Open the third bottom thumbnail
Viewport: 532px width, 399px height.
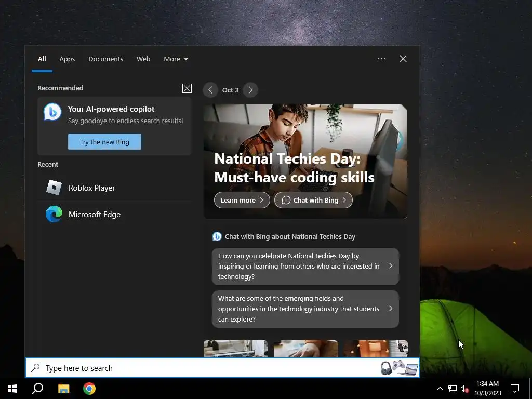click(376, 349)
